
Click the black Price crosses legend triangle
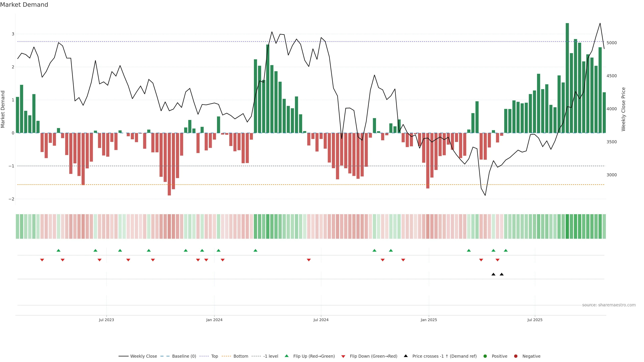tap(406, 356)
